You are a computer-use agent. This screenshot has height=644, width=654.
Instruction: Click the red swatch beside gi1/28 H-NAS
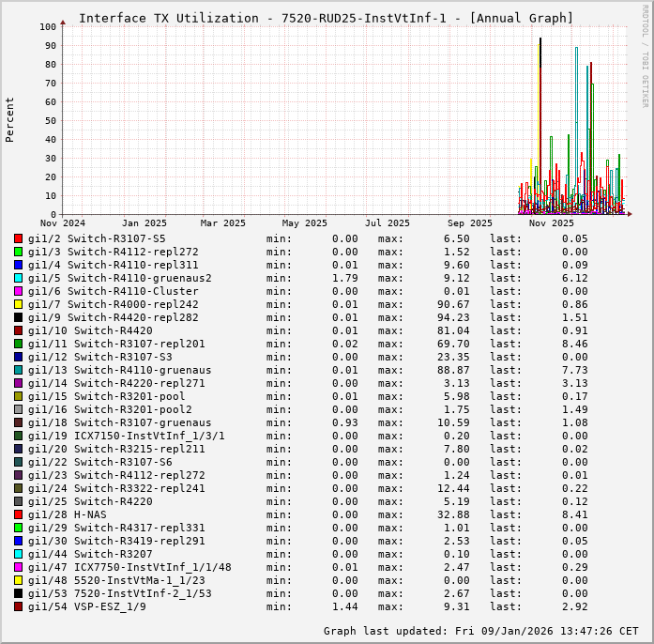coord(18,514)
